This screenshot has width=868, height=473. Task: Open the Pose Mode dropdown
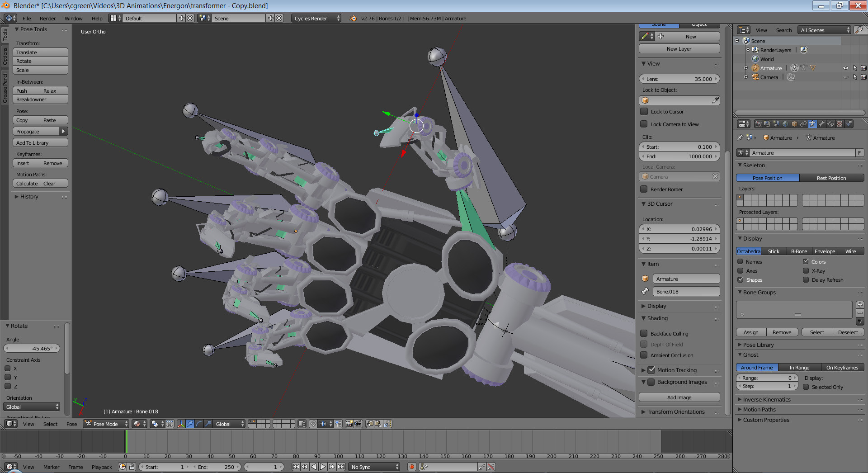(x=107, y=424)
